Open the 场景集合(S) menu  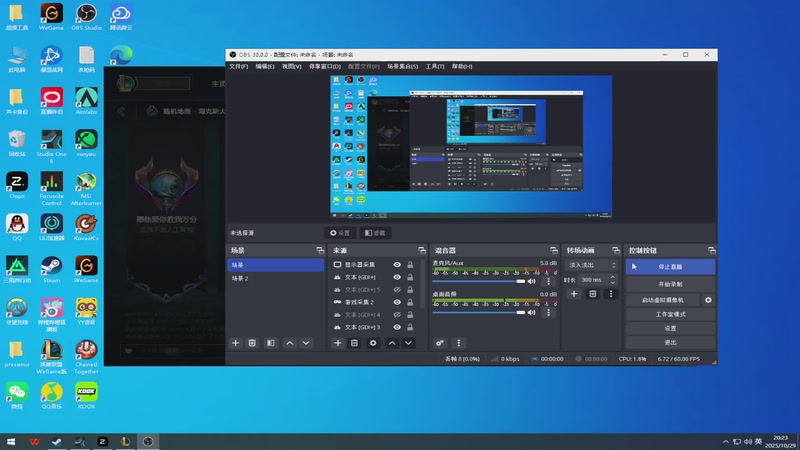coord(403,66)
